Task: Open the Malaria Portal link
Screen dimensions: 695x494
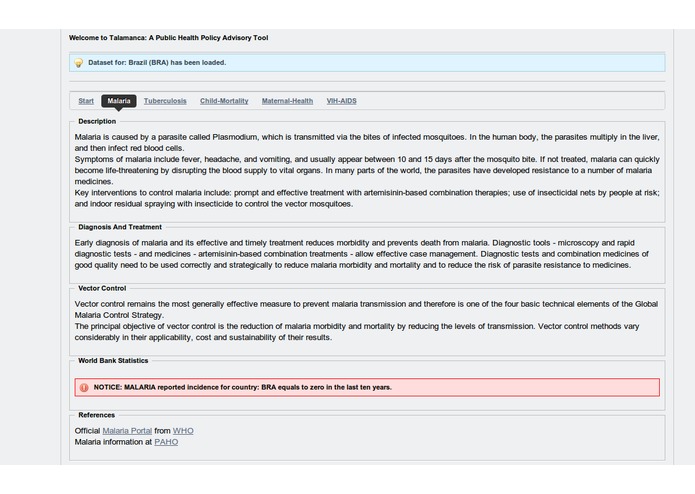Action: 127,431
